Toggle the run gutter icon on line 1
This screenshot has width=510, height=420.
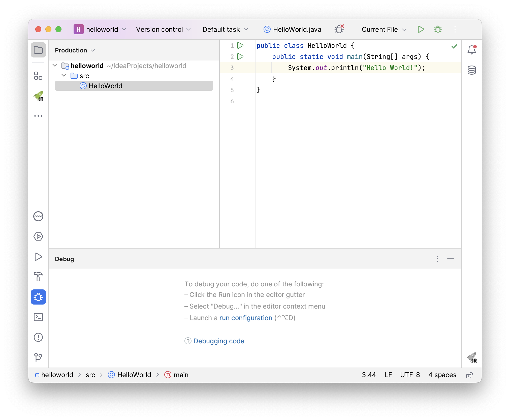click(240, 45)
